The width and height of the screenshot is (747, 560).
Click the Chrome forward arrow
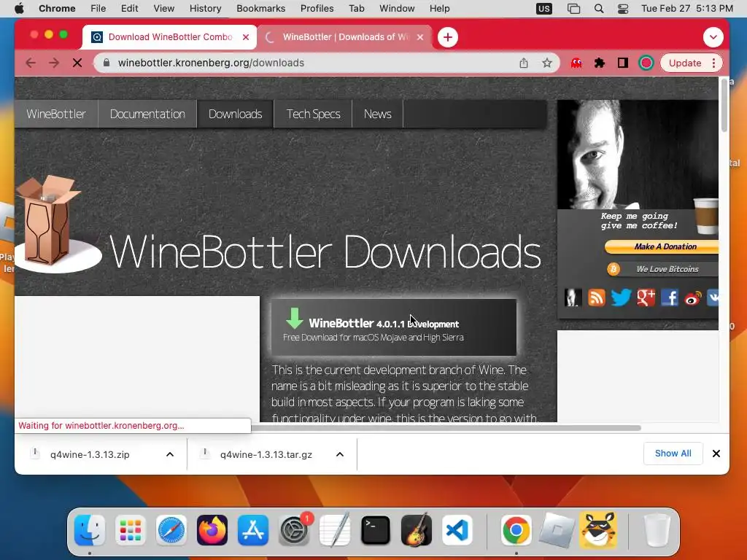point(54,63)
